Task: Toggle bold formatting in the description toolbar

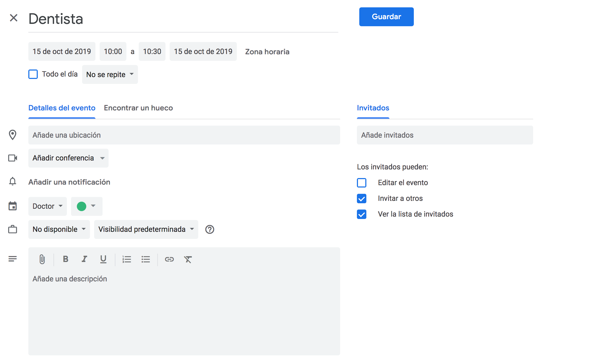Action: (66, 259)
